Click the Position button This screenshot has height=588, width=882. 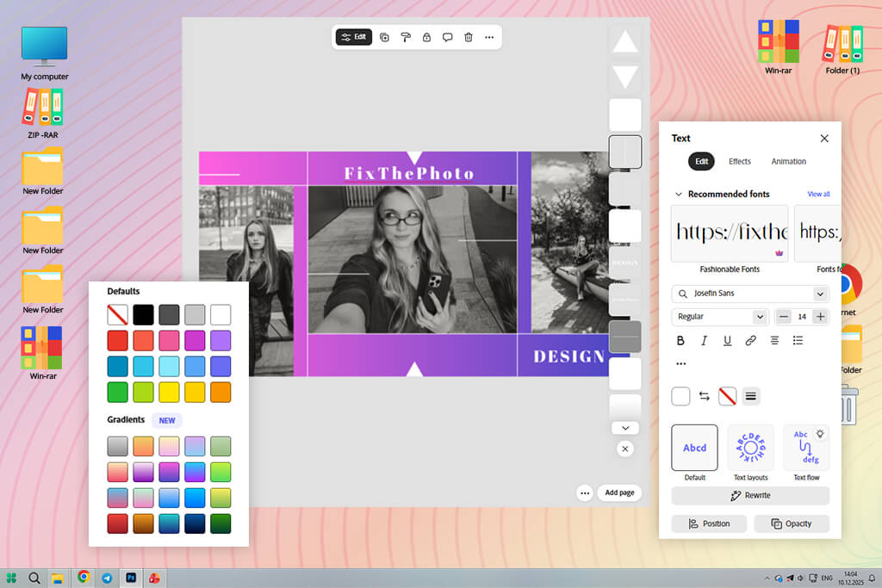709,523
